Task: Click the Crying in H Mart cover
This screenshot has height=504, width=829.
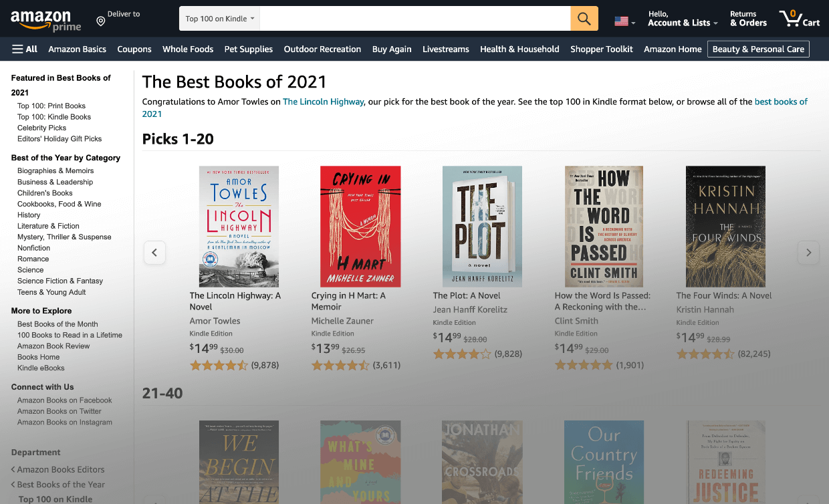Action: (x=360, y=226)
